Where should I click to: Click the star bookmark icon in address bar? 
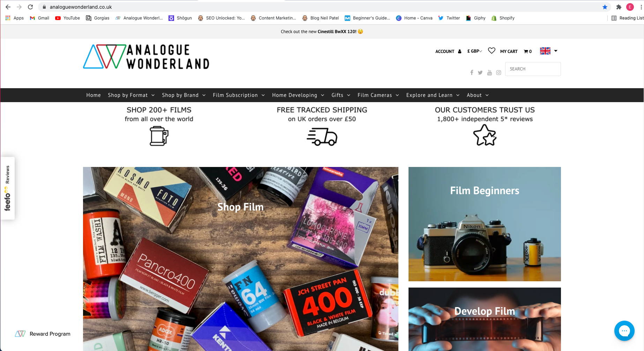(x=605, y=7)
